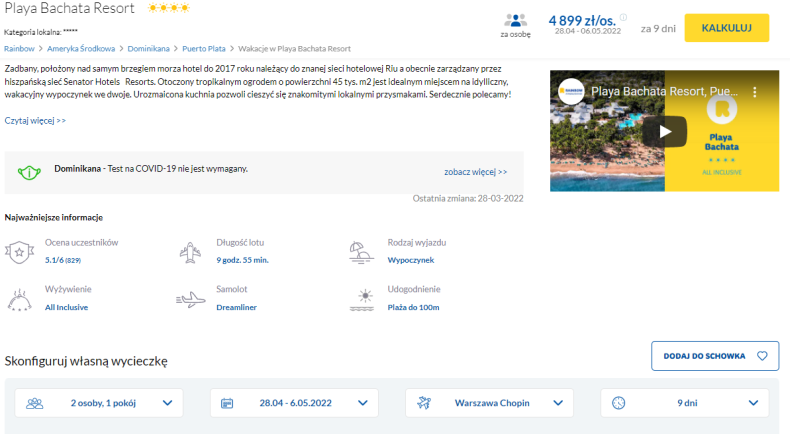The image size is (790, 434).
Task: Open the video's three-dot options menu
Action: (x=754, y=92)
